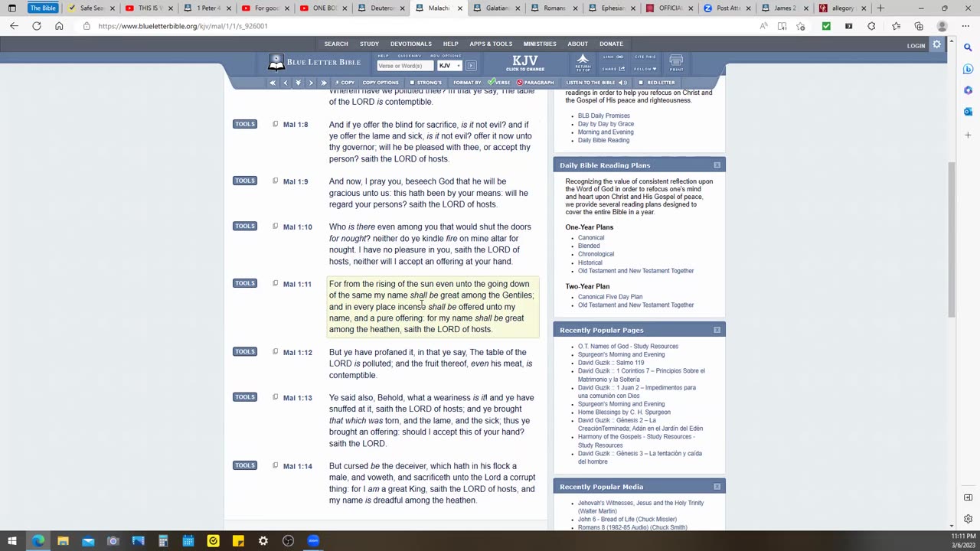
Task: Open Tools for Mal 1:9
Action: click(245, 181)
